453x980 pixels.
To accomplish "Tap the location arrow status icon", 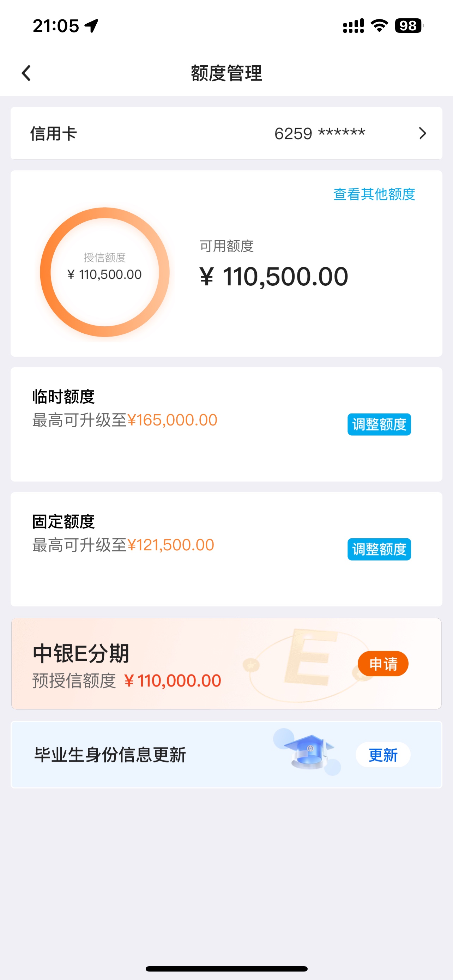I will pos(92,26).
